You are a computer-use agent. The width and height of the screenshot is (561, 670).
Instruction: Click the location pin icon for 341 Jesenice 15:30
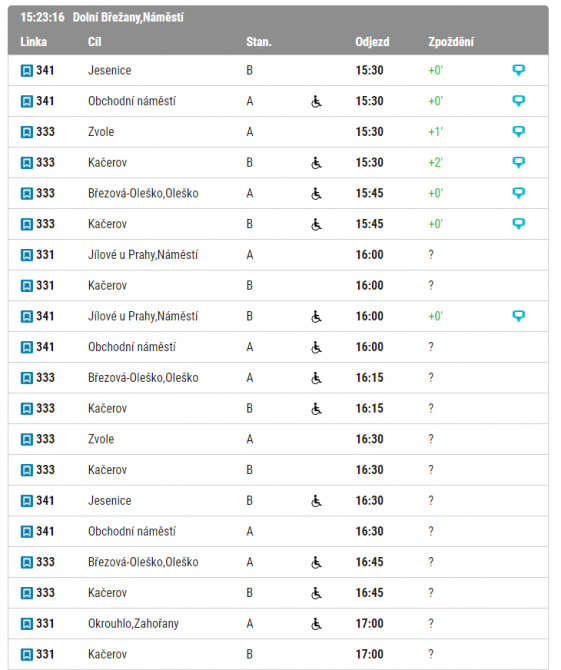point(518,70)
